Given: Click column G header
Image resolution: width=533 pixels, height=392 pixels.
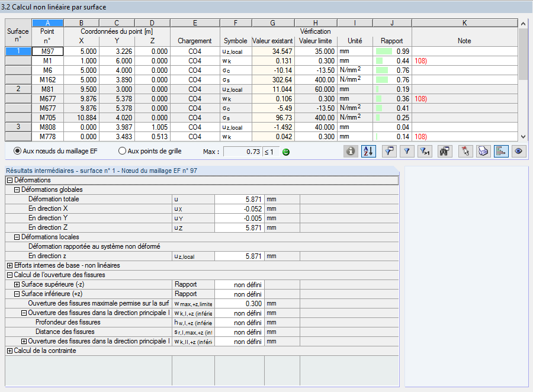Looking at the screenshot, I should [x=272, y=23].
